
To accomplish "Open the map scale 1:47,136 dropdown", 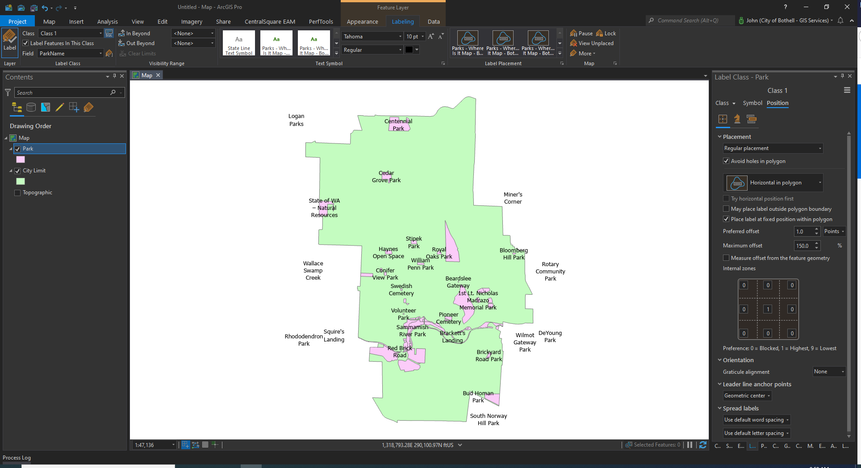I will (x=154, y=445).
